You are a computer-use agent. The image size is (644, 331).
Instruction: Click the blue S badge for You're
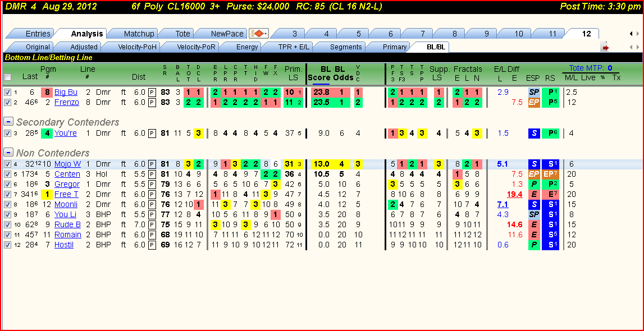point(534,133)
